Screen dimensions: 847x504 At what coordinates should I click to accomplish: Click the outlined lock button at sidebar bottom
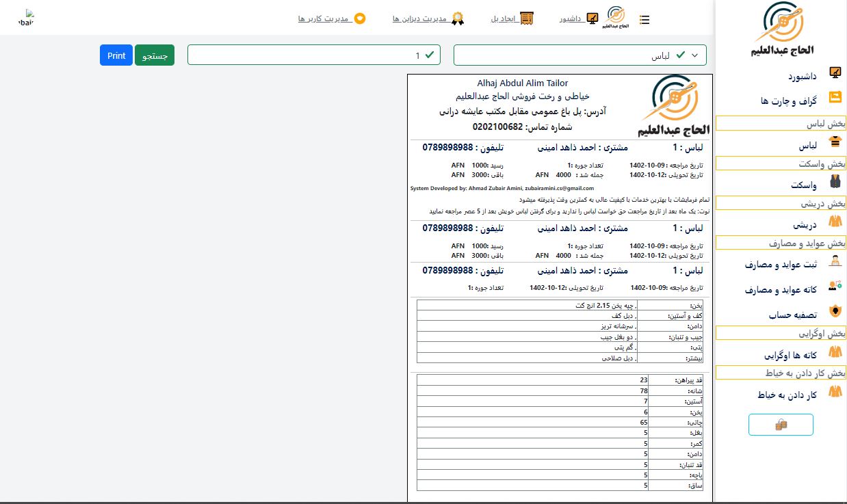click(x=781, y=425)
